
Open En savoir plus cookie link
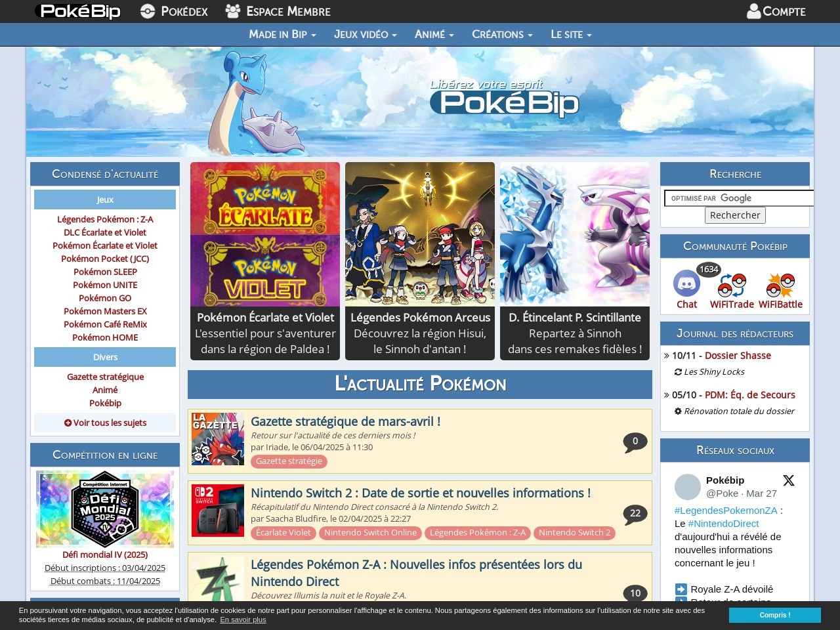click(x=243, y=619)
